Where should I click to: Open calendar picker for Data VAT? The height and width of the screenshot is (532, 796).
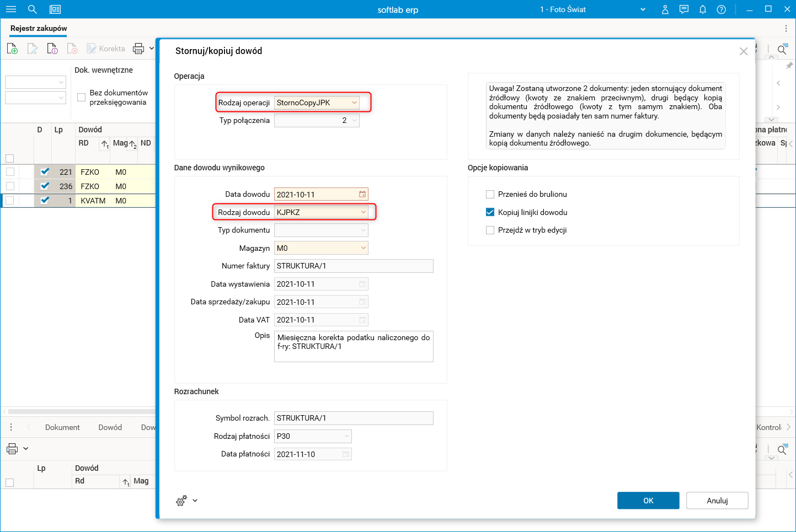[362, 320]
